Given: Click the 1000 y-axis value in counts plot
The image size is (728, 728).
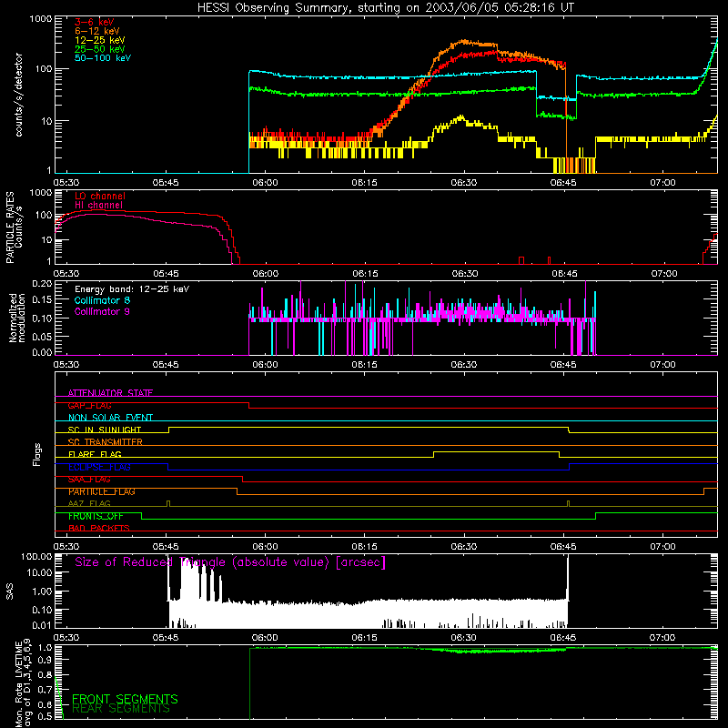Looking at the screenshot, I should [41, 19].
